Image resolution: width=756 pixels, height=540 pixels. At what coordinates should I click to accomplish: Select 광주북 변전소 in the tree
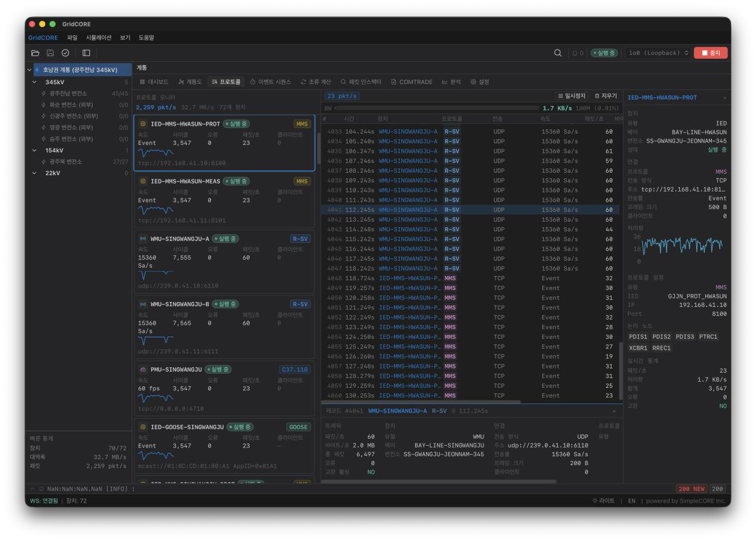(79, 162)
